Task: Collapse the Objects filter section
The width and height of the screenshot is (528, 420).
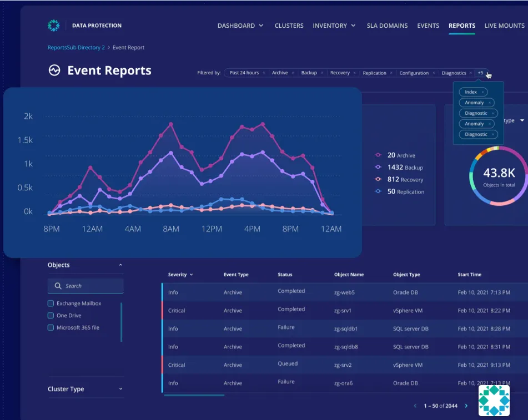Action: click(120, 265)
